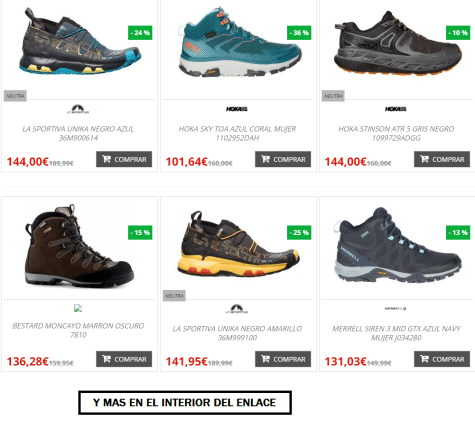The image size is (475, 430).
Task: Click Neutra tag on Hoka Stinson card
Action: pyautogui.click(x=333, y=96)
